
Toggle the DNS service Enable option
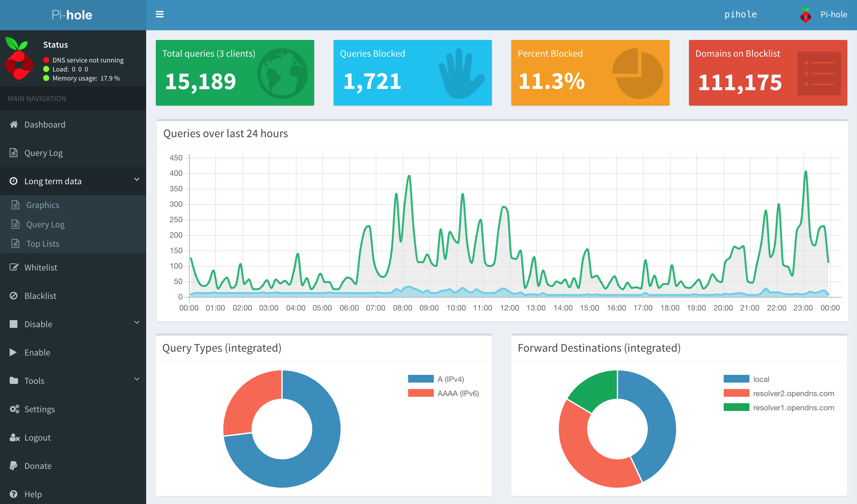tap(36, 352)
